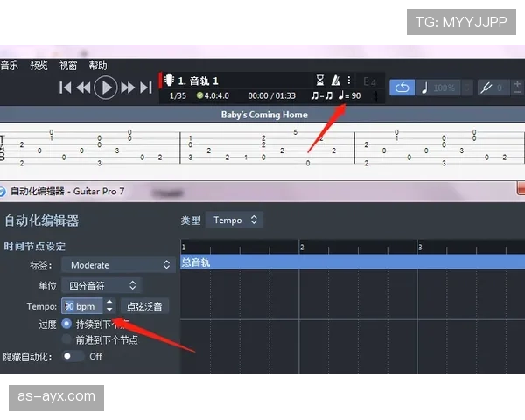Open the 帮助 menu

pos(98,66)
